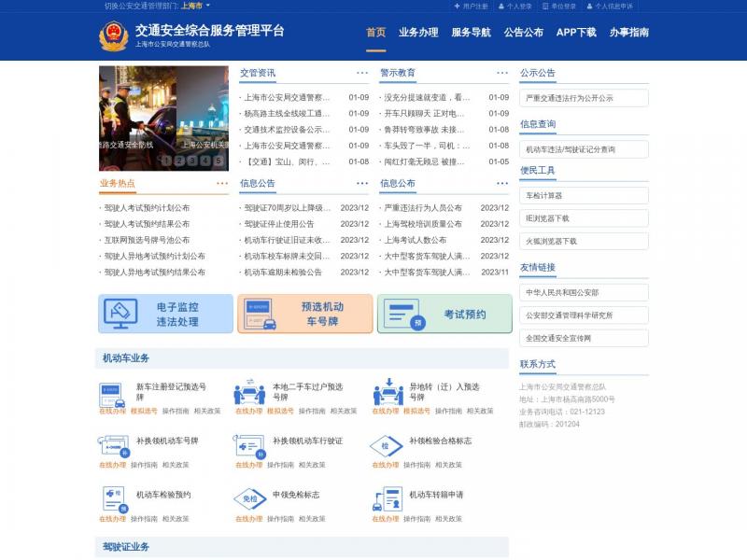747x560 pixels.
Task: Click the pre-select license plate icon
Action: click(x=261, y=315)
